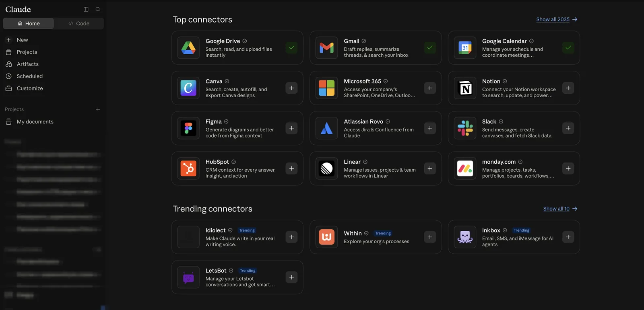Click the Microsoft 365 logo icon

point(326,88)
